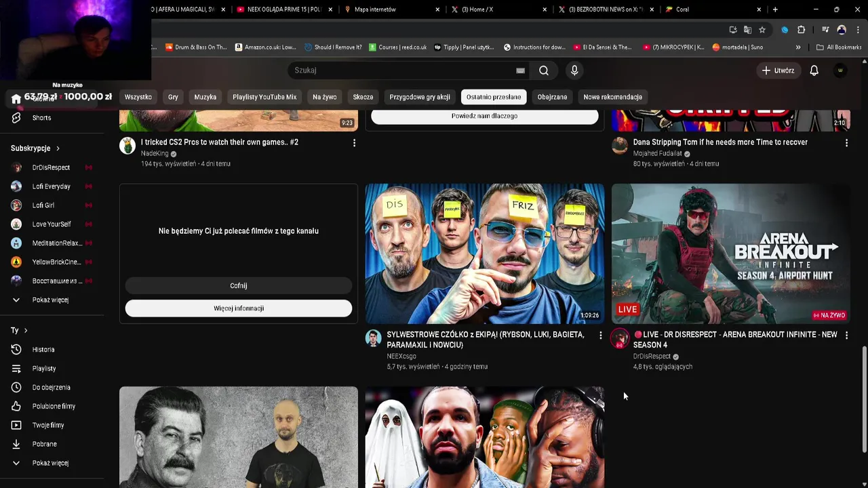Expand subscriptions with Pokaż więcej
The height and width of the screenshot is (488, 868).
coord(51,300)
